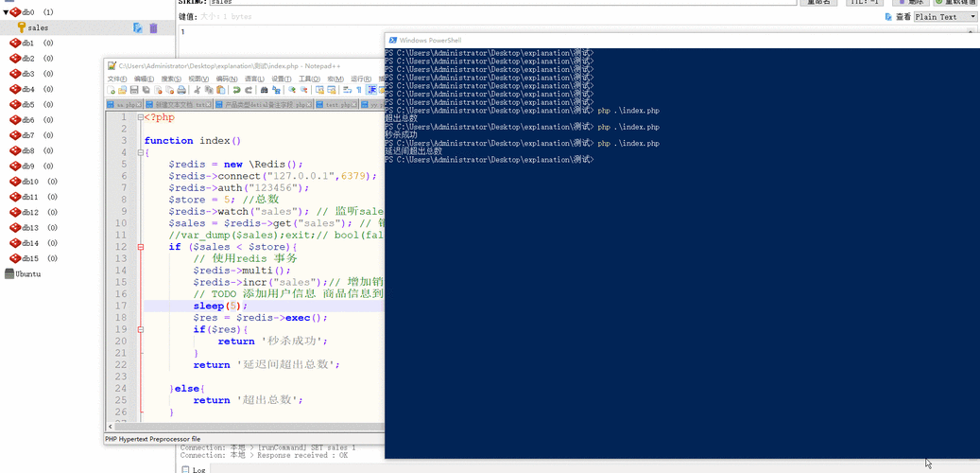Click the Copy icon in Notepad++ toolbar
Image resolution: width=980 pixels, height=473 pixels.
pyautogui.click(x=209, y=90)
